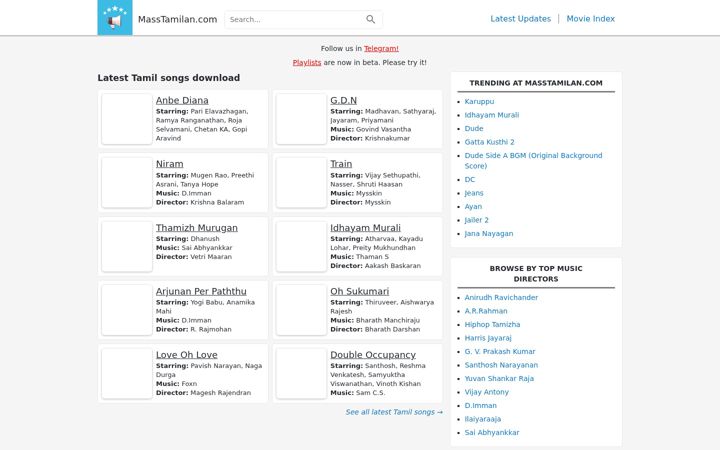Open the Anbe Diana album thumbnail
This screenshot has width=720, height=450.
click(127, 119)
